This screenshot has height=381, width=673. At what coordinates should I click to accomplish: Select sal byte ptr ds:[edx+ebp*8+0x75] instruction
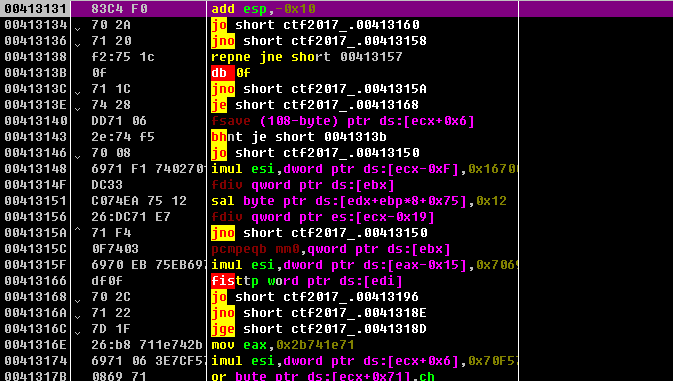(x=359, y=201)
